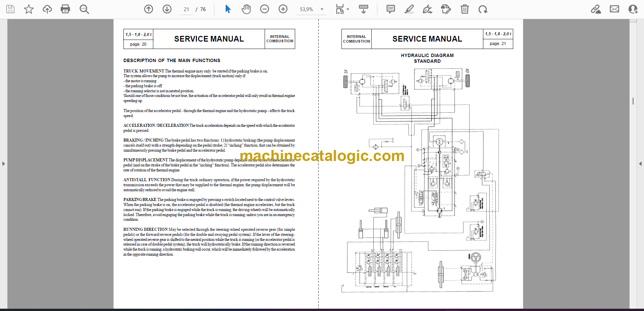Add a comment note
Screen dimensions: 644x311
pyautogui.click(x=391, y=9)
